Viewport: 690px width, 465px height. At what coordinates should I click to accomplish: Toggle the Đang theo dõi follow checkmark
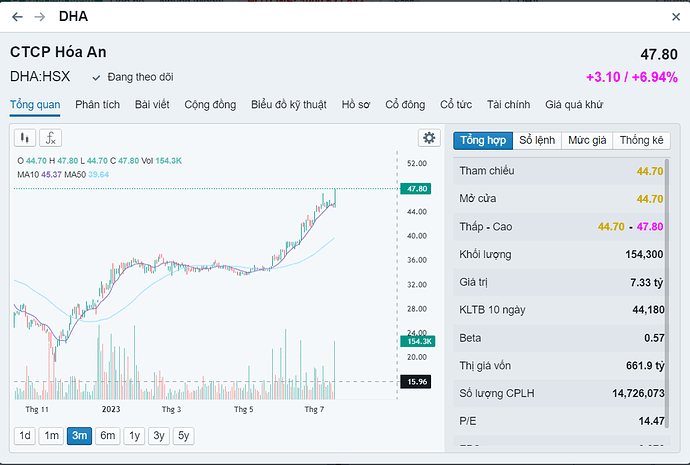(x=96, y=77)
